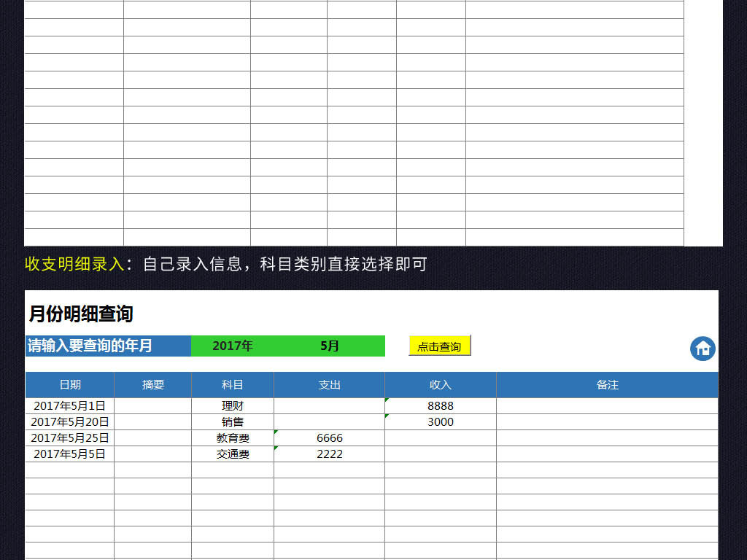Select the 2017年5月20日 date cell

(x=70, y=422)
